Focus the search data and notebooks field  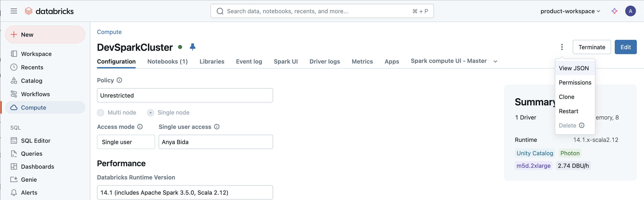(x=322, y=11)
